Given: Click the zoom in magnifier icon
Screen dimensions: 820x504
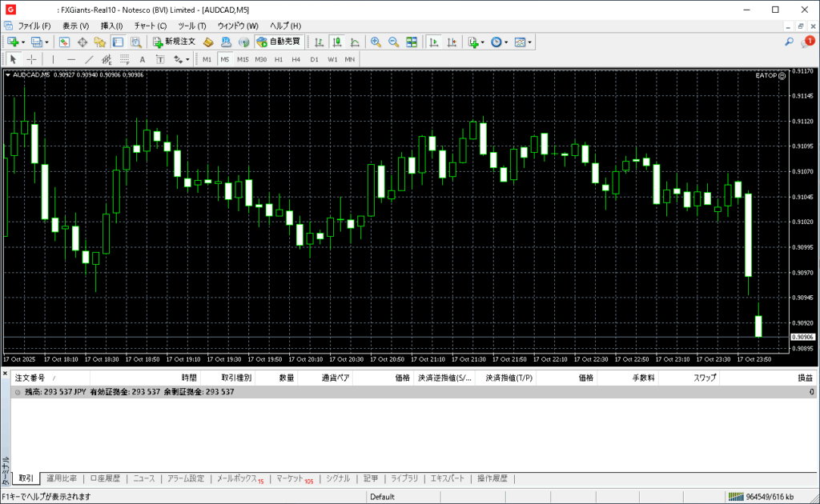Looking at the screenshot, I should [x=376, y=42].
